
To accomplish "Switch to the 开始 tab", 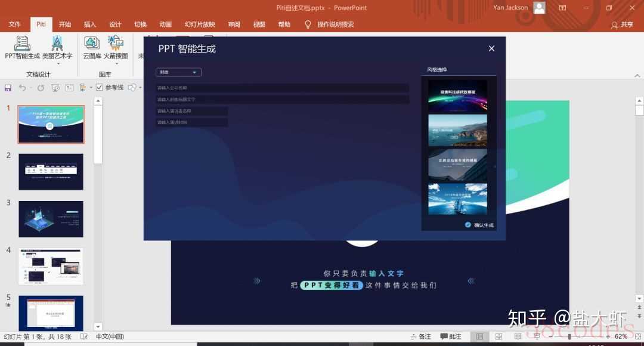I will (65, 24).
